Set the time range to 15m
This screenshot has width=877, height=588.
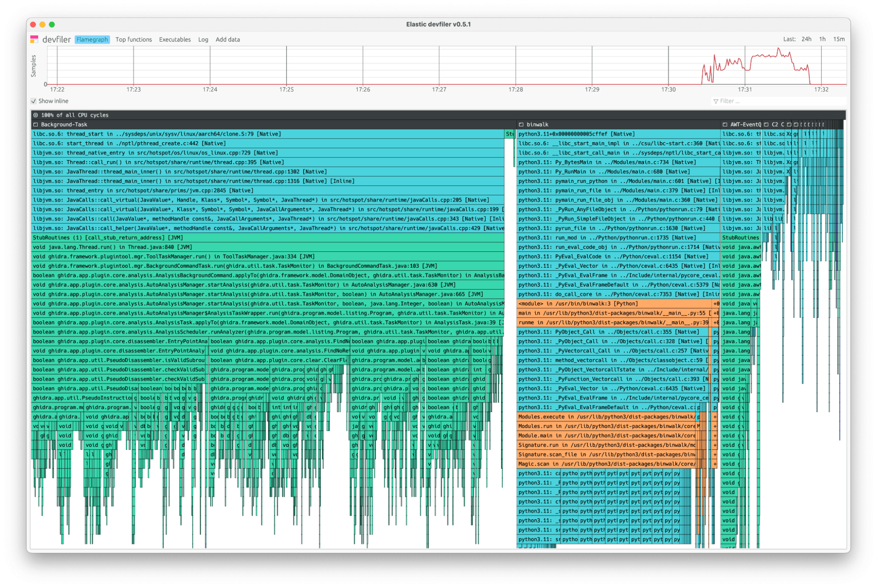click(x=838, y=39)
